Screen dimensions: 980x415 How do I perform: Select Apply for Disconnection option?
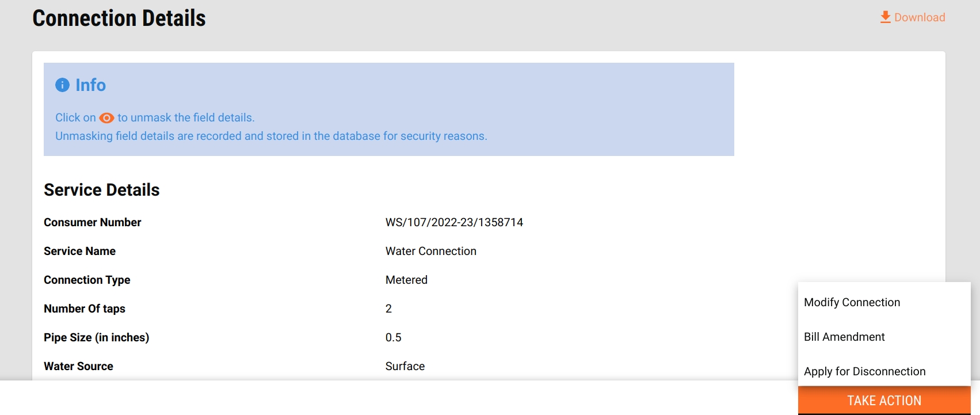pos(864,371)
